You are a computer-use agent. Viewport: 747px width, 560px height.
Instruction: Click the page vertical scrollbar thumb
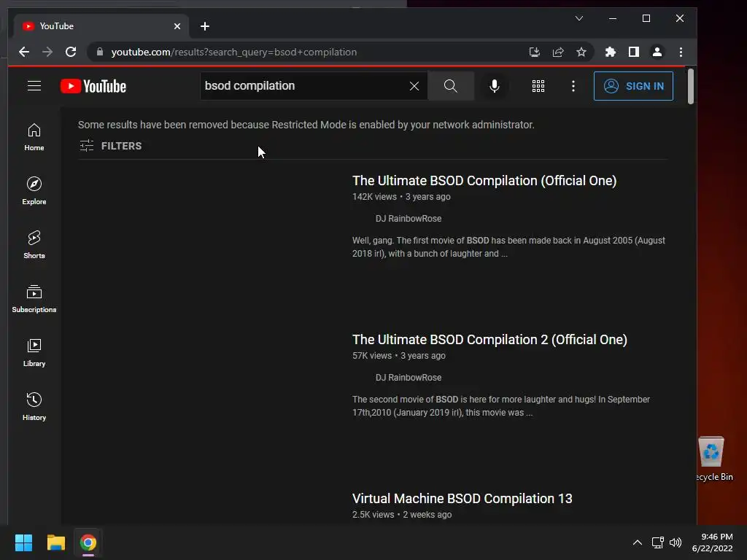(690, 86)
